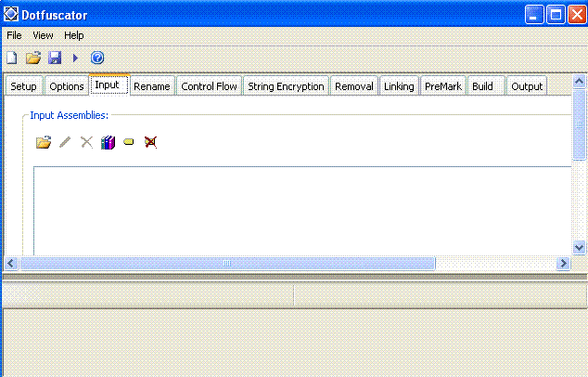588x377 pixels.
Task: Click the yellow tag icon in Input Assemblies
Action: (129, 142)
